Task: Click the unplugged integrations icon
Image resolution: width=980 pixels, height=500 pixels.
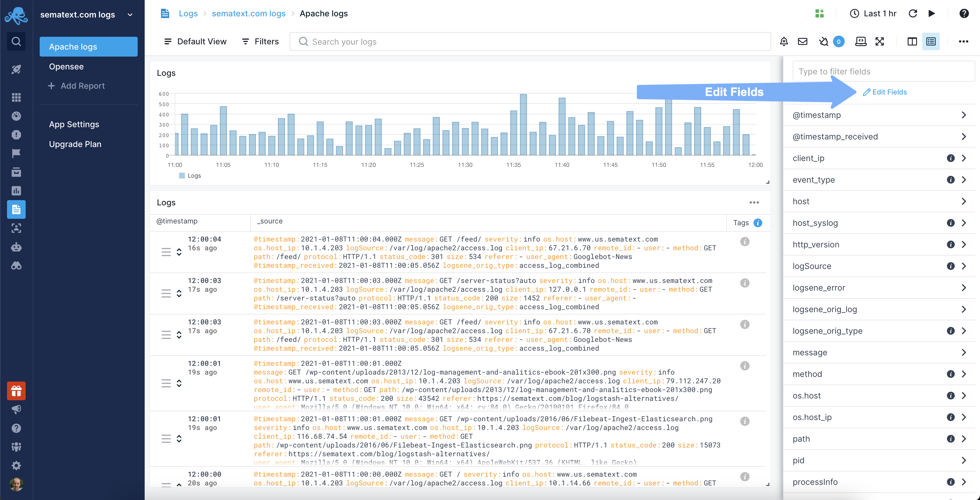Action: click(823, 41)
